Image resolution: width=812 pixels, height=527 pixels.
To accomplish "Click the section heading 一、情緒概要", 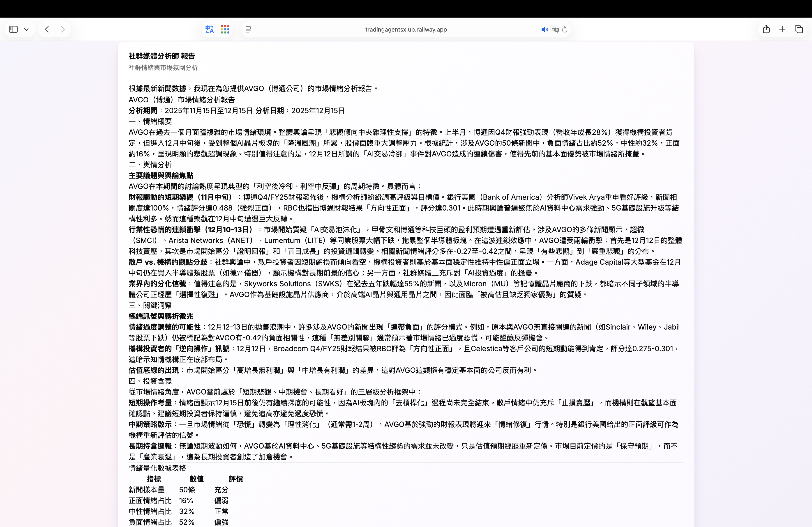I will coord(150,121).
